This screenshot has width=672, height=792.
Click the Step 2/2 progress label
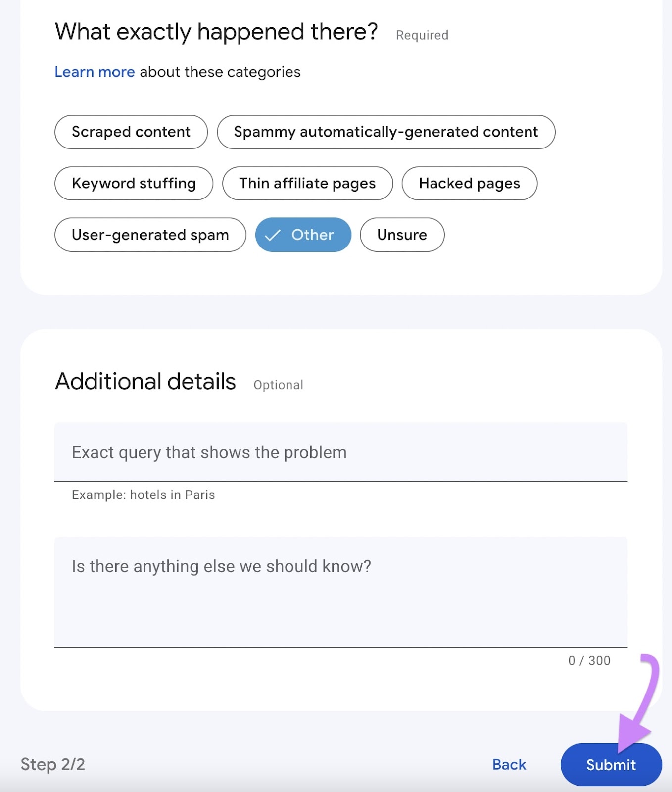52,764
